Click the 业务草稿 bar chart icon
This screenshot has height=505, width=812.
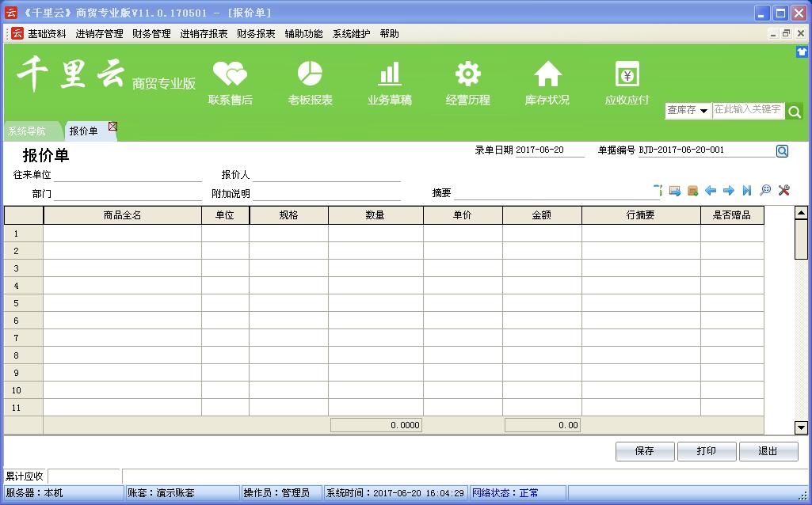coord(389,75)
